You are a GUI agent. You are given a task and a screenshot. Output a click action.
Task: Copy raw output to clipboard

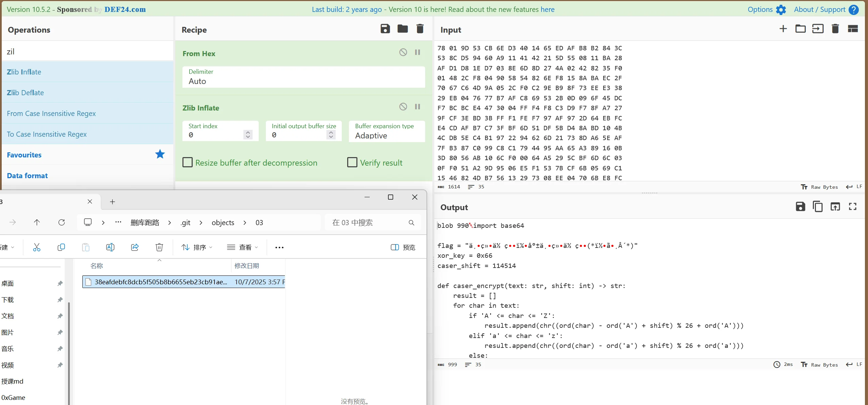click(818, 206)
